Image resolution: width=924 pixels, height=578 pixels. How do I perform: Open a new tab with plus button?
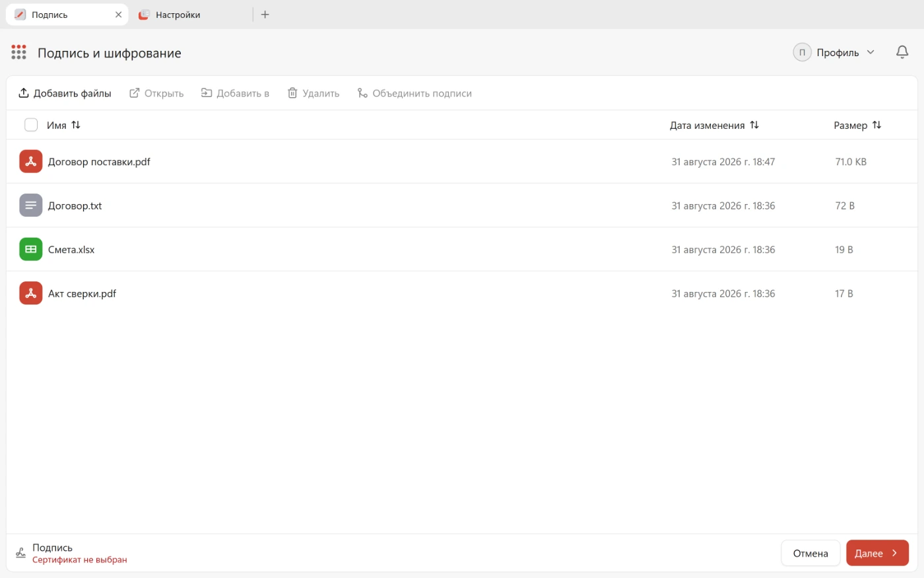[x=265, y=15]
